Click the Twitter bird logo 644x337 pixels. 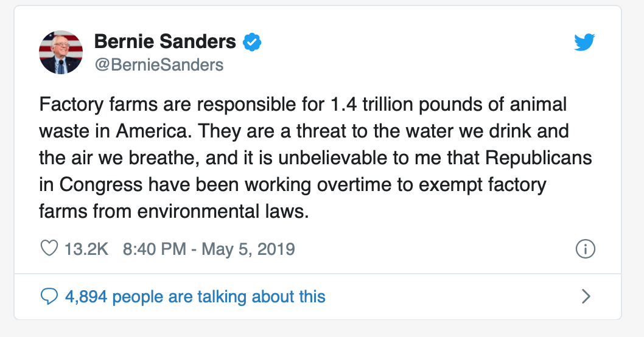pyautogui.click(x=584, y=42)
